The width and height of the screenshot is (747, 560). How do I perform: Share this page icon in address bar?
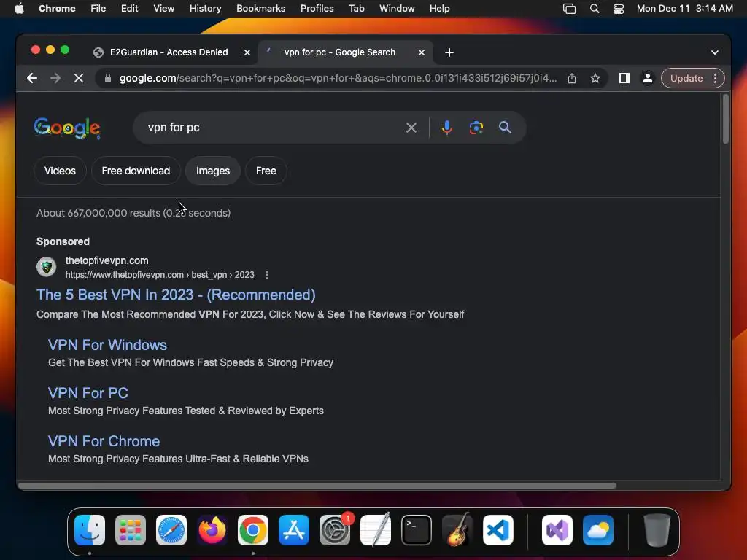point(572,78)
